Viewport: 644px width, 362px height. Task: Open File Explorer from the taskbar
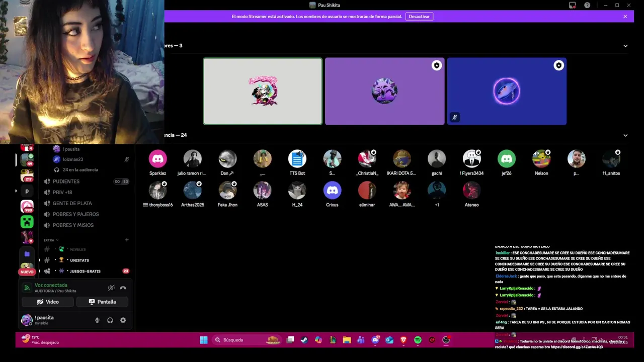tap(347, 340)
